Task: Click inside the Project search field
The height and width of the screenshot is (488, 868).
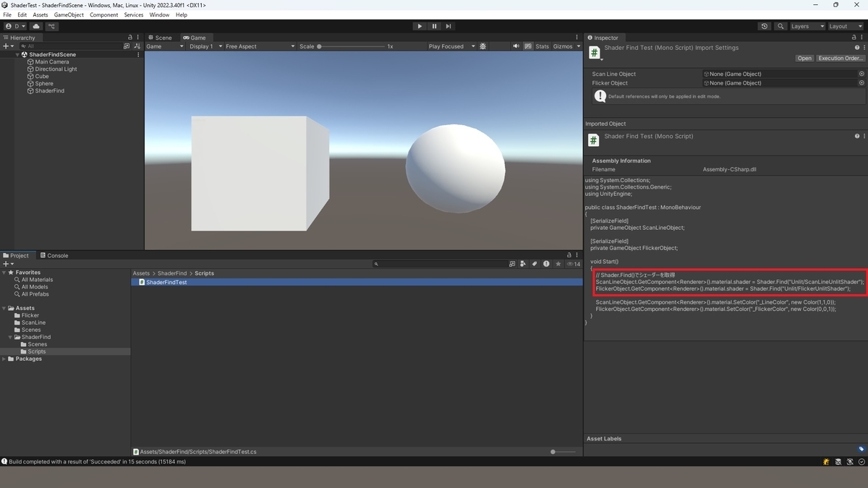Action: pyautogui.click(x=434, y=263)
